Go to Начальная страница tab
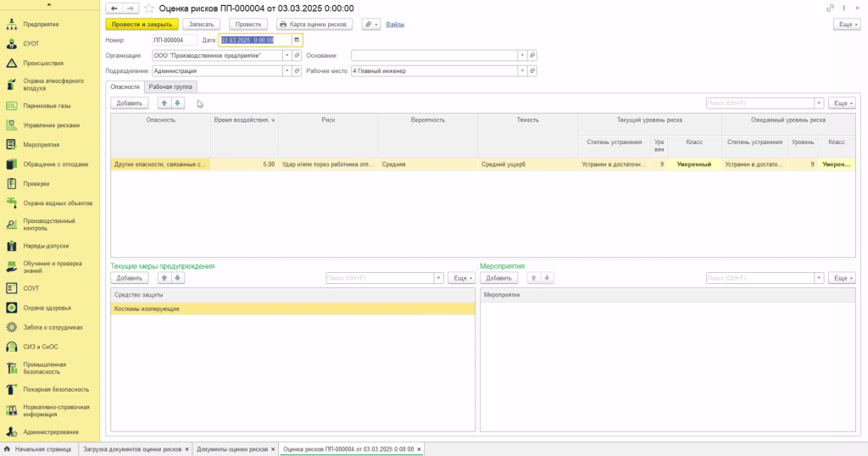The width and height of the screenshot is (868, 456). point(38,449)
